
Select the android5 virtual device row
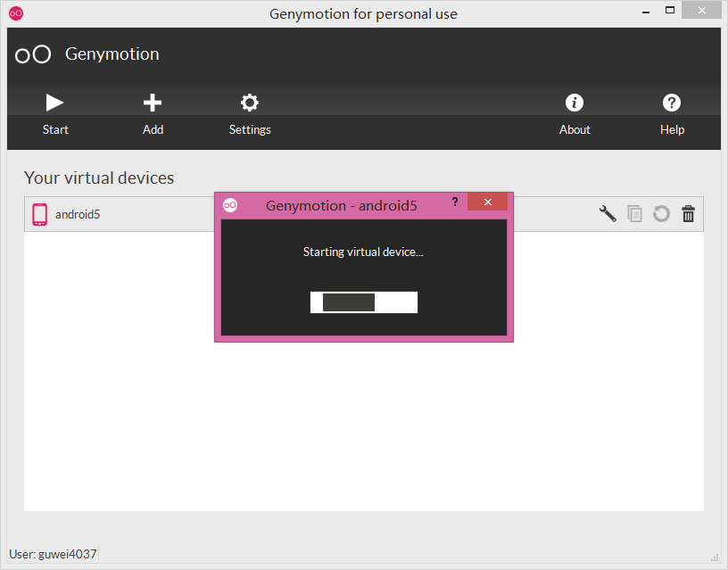(x=363, y=214)
